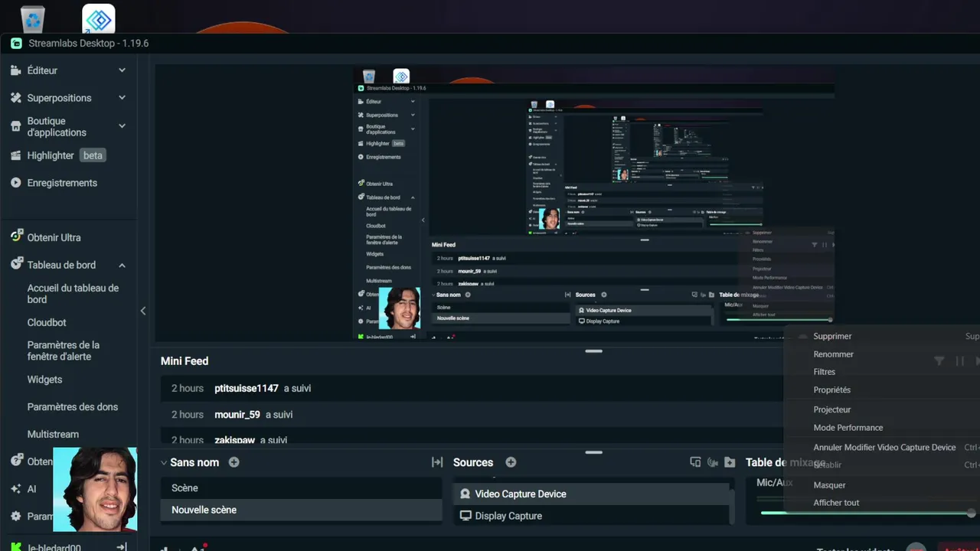Click the Éditeur sidebar icon

point(15,70)
